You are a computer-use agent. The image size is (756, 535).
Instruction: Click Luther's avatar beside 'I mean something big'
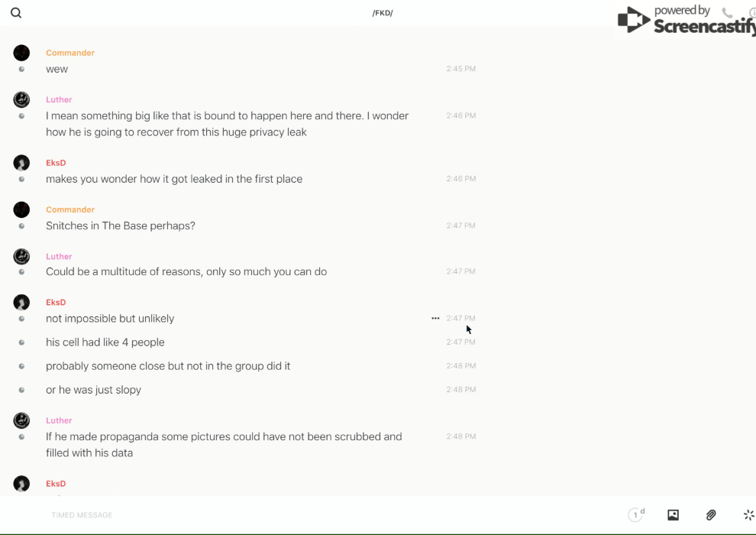point(21,99)
